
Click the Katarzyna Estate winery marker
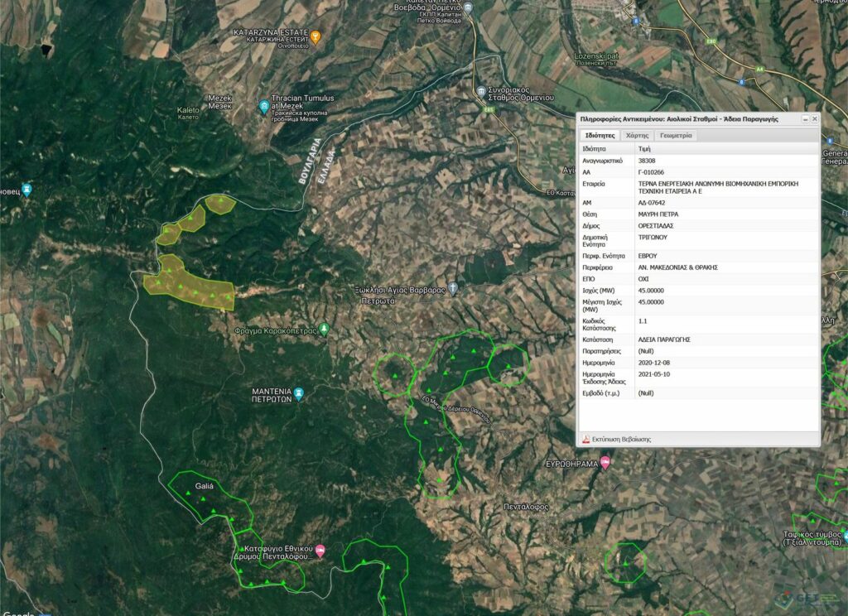pos(315,36)
